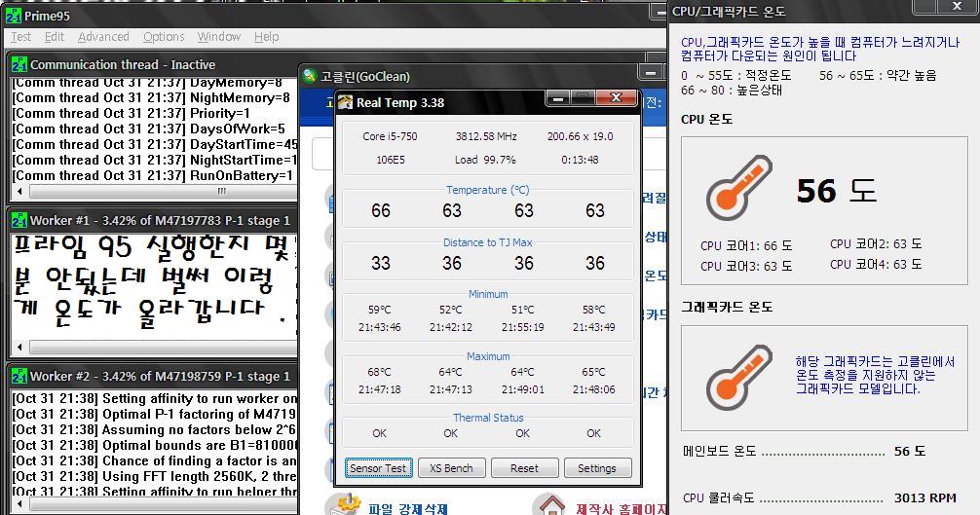Select the 106E5 CPUID text
This screenshot has width=980, height=515.
[391, 160]
